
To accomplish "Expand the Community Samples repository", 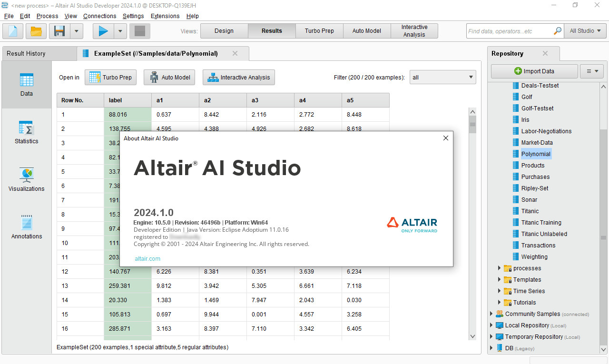I will pos(491,314).
